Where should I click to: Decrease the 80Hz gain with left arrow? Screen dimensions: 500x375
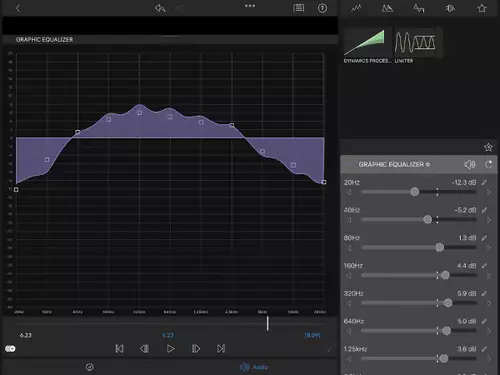click(x=349, y=248)
